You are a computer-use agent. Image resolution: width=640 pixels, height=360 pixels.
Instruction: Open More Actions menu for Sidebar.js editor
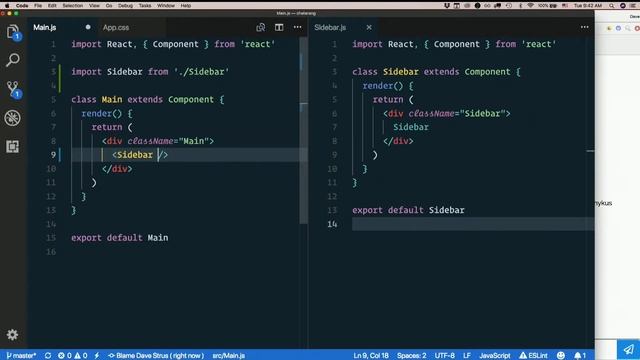[584, 27]
